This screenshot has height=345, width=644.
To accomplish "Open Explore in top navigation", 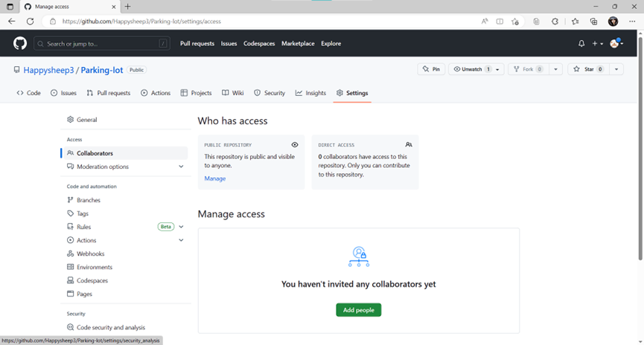I will [331, 43].
